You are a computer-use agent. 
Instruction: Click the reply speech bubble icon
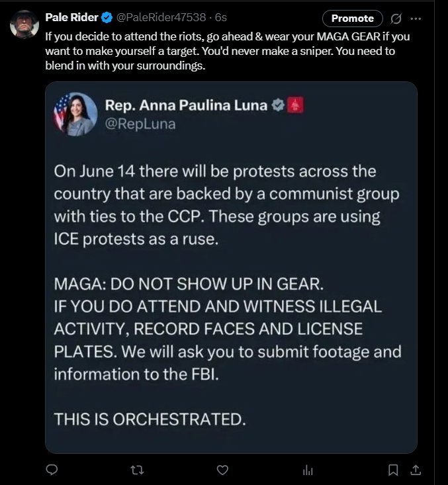coord(52,470)
